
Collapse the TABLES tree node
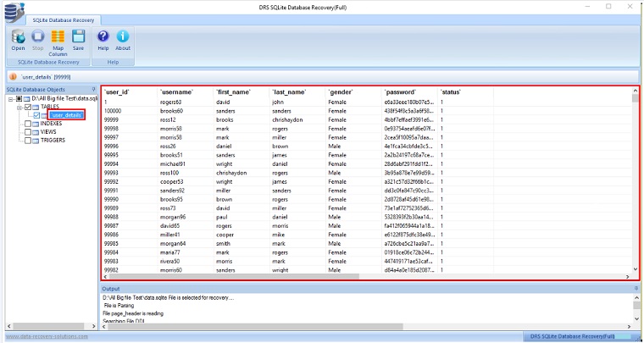click(19, 107)
